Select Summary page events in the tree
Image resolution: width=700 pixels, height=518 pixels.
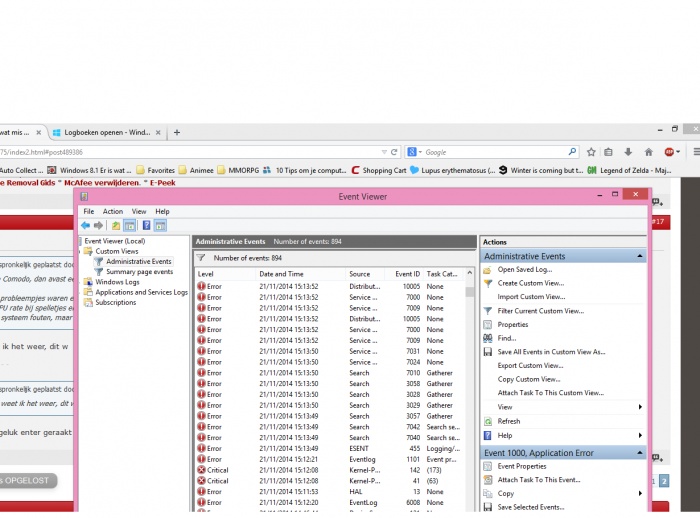pos(139,272)
